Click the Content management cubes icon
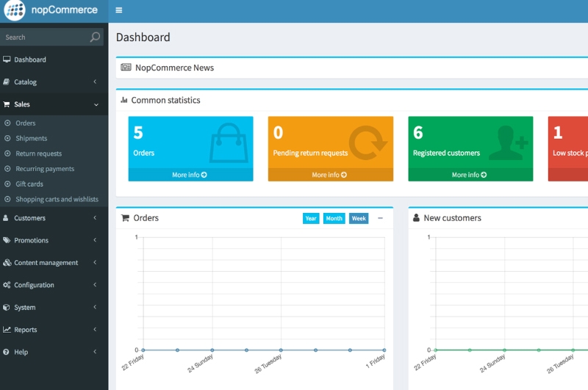This screenshot has width=588, height=390. coord(7,263)
